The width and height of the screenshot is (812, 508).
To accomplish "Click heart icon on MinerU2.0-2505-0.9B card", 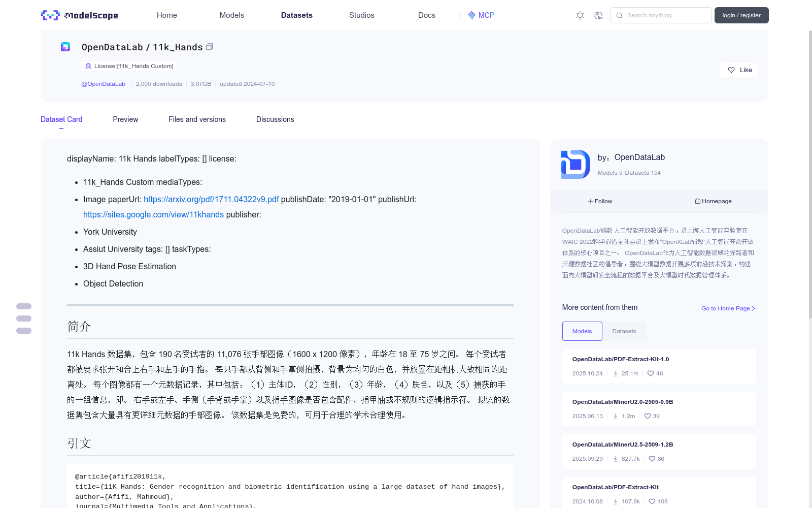I will (x=648, y=416).
